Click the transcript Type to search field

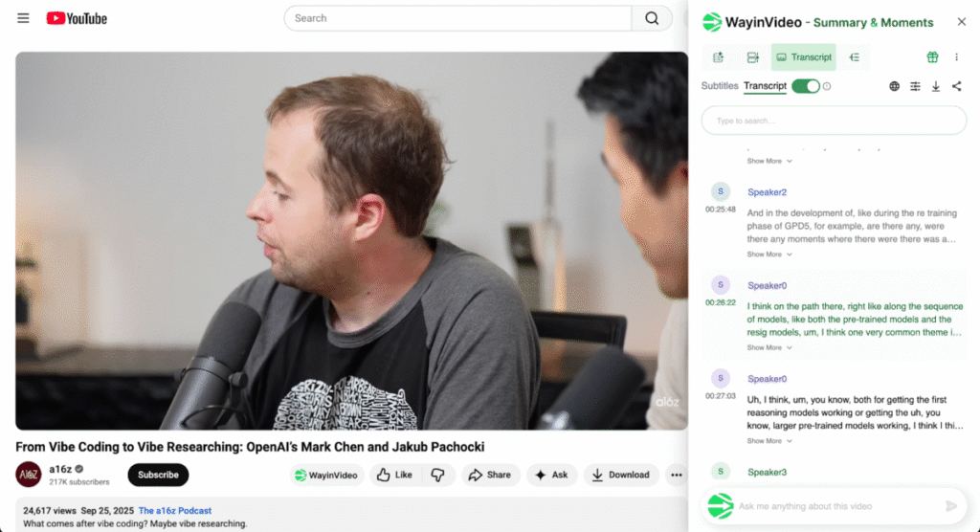click(834, 121)
